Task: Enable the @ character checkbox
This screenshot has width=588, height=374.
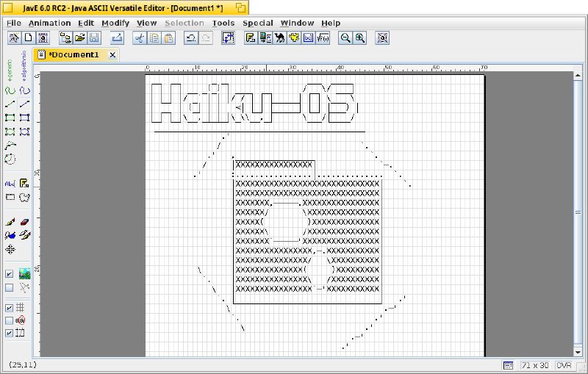Action: click(x=10, y=320)
